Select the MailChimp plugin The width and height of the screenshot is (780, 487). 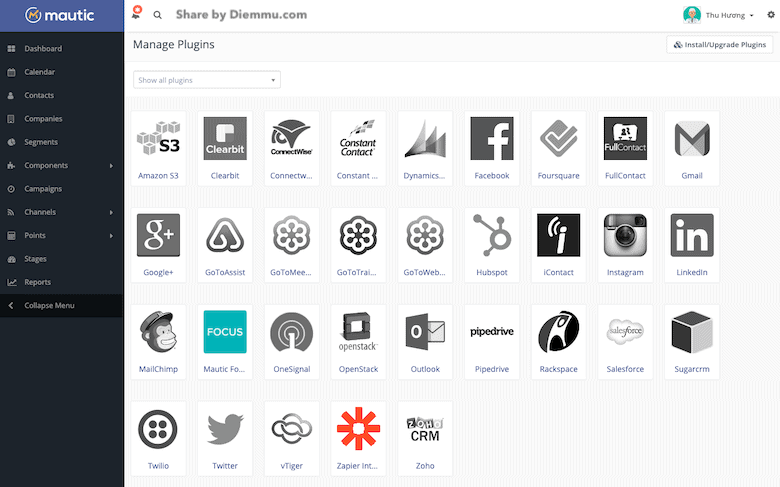tap(158, 342)
